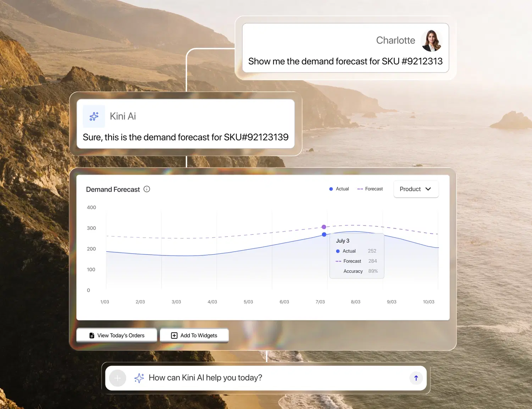The height and width of the screenshot is (409, 532).
Task: Click the 1/03 x-axis label
Action: click(x=105, y=302)
